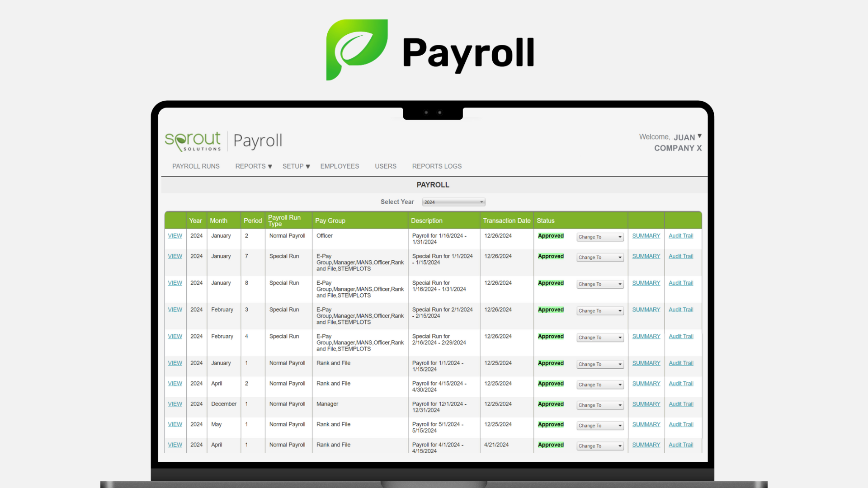The width and height of the screenshot is (868, 488).
Task: Open the USERS section
Action: 385,166
